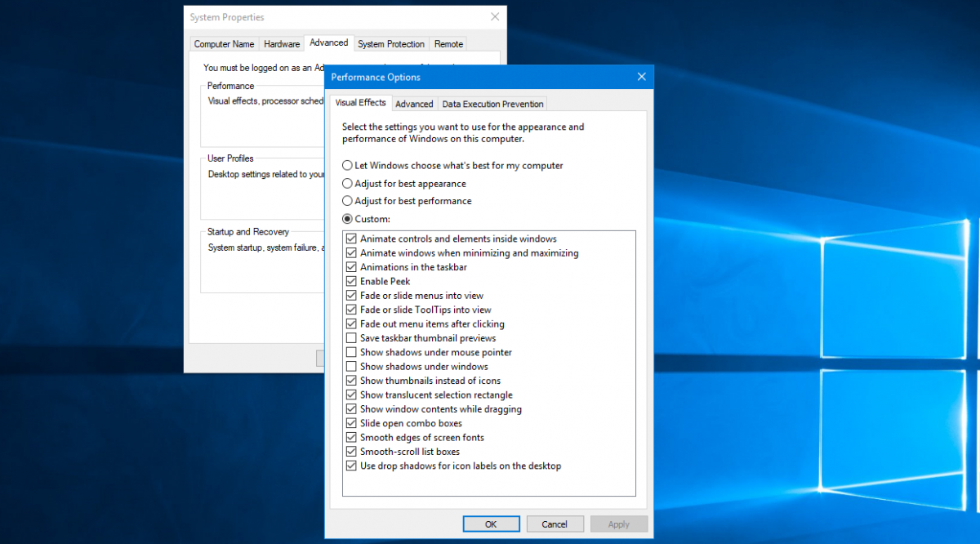Open the Hardware tab in System Properties
This screenshot has width=980, height=544.
[x=281, y=43]
